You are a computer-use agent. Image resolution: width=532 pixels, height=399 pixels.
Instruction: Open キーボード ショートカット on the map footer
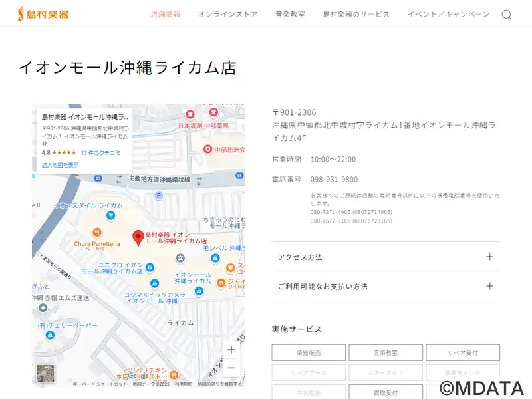100,384
